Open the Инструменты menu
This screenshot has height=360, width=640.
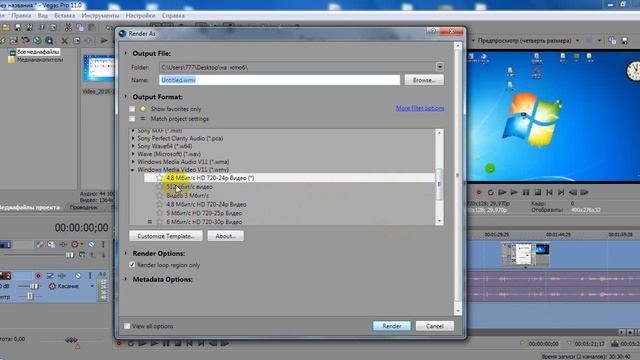(x=100, y=16)
